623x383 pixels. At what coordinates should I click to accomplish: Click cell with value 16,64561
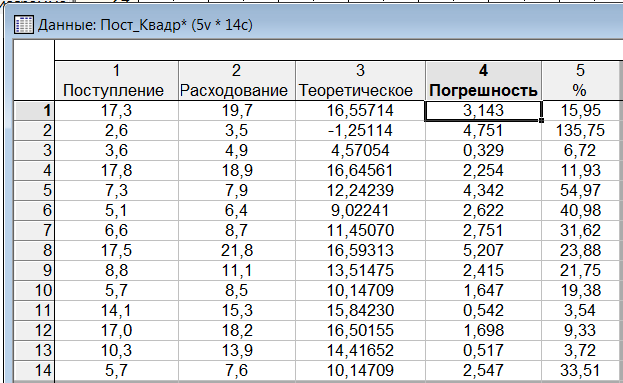360,170
